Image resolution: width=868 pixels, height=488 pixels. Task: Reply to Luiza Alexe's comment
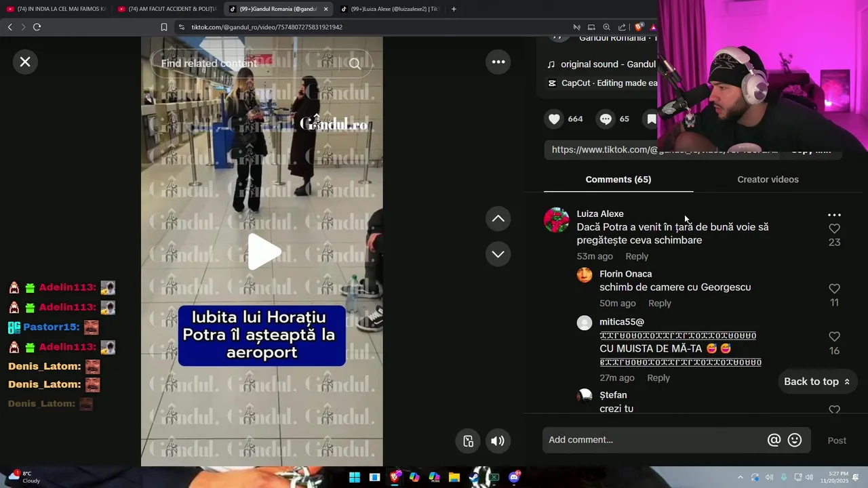[637, 256]
